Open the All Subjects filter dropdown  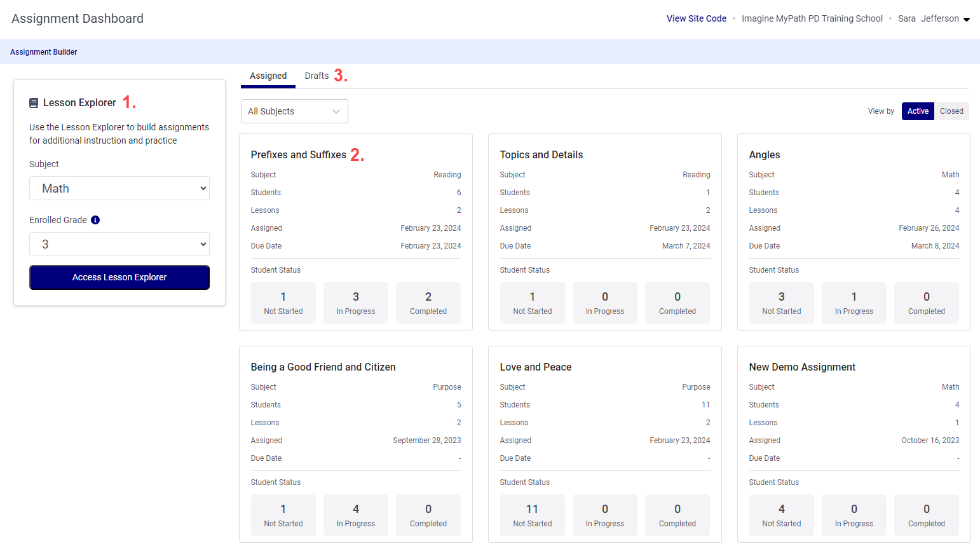[x=294, y=111]
